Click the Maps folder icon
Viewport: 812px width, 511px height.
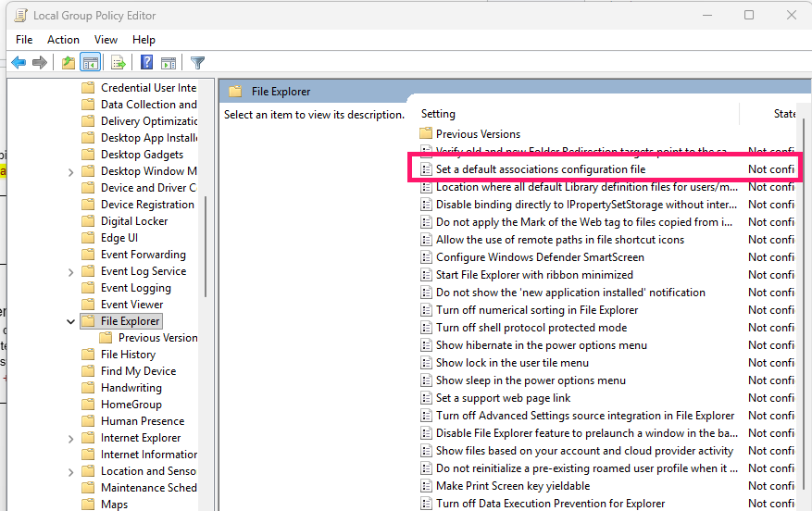click(x=89, y=505)
